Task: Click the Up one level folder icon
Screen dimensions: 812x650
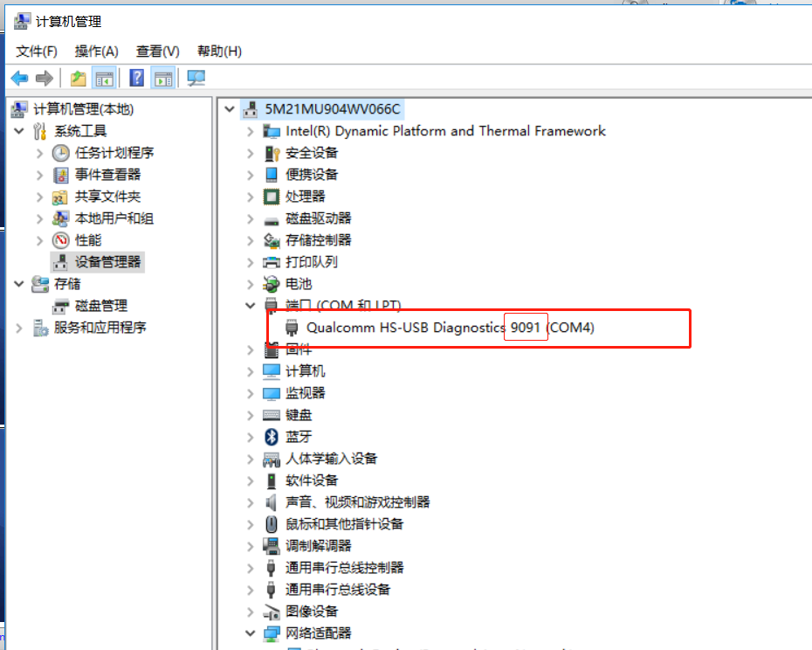Action: (79, 79)
